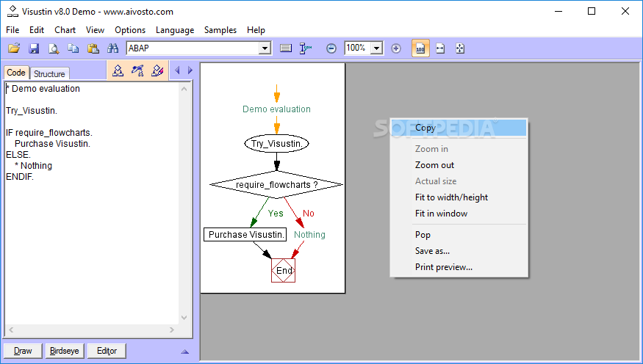Click the '* Demo evaluation' code line

point(43,89)
